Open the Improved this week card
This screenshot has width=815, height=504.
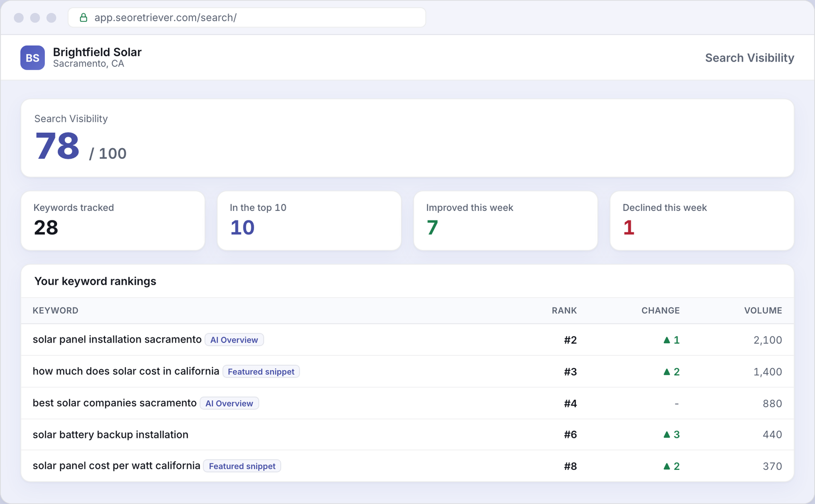click(506, 220)
